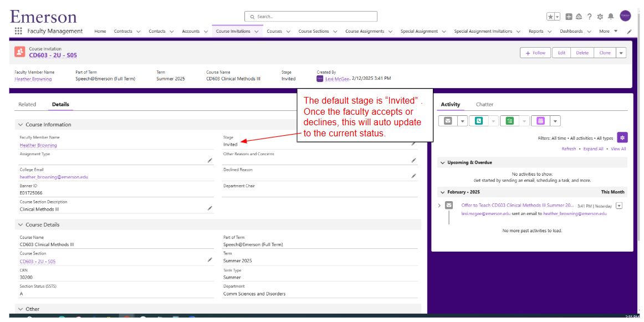Click the Edit button
Screen dimensions: 644x322
[x=561, y=53]
